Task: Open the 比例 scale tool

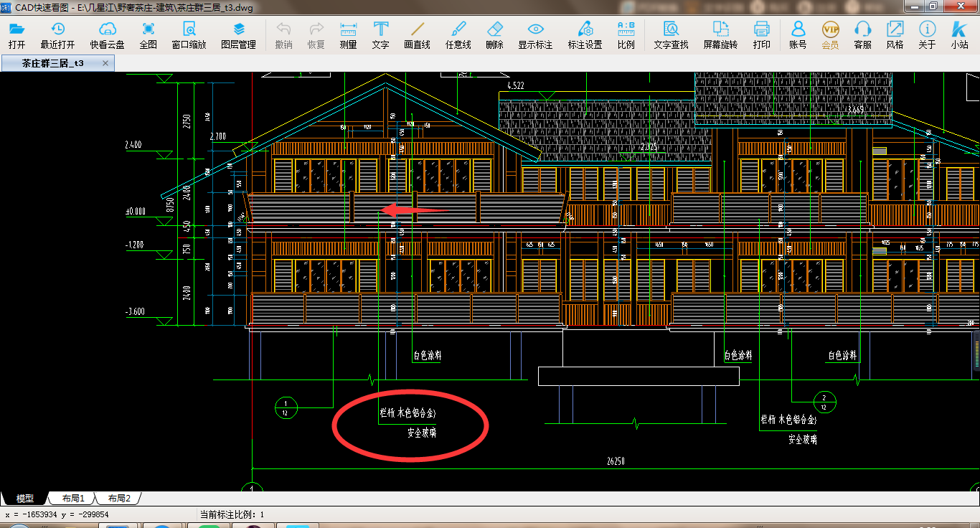Action: (626, 35)
